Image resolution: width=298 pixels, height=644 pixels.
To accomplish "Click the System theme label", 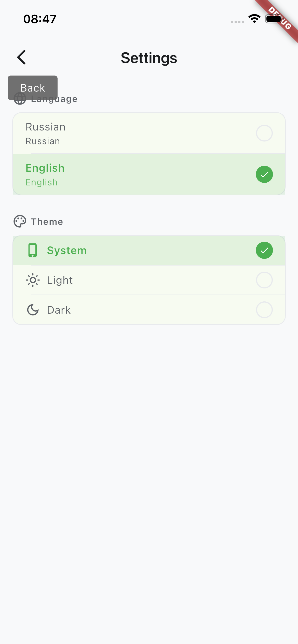I will (x=67, y=251).
